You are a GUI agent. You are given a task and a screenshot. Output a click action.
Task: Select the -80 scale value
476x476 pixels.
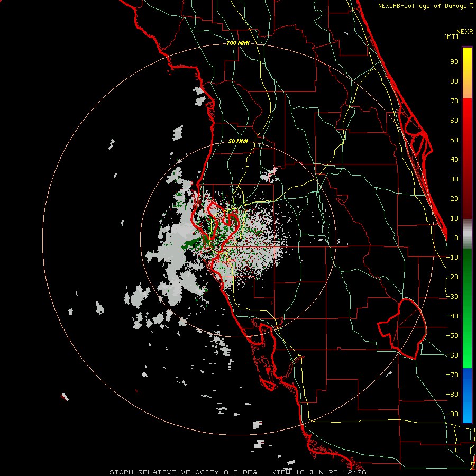pyautogui.click(x=452, y=395)
